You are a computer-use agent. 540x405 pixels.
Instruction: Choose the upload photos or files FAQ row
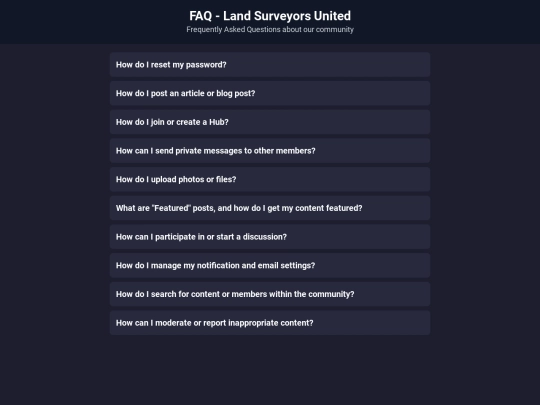(x=270, y=179)
